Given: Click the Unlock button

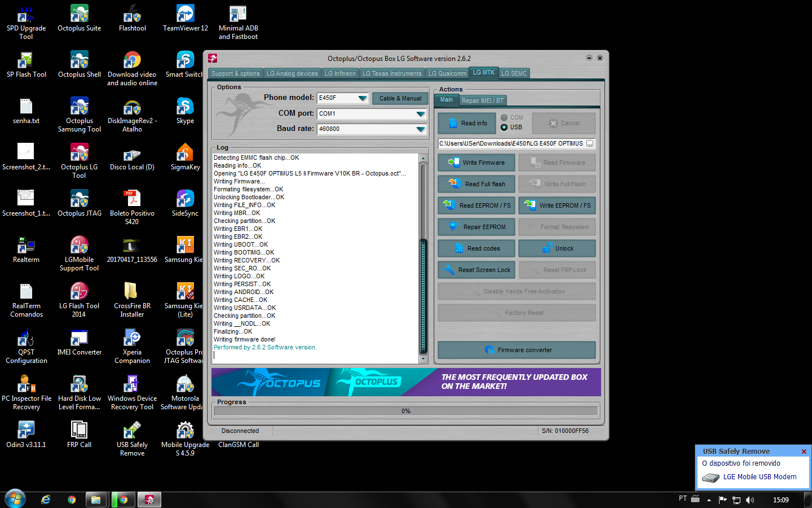Looking at the screenshot, I should (557, 248).
